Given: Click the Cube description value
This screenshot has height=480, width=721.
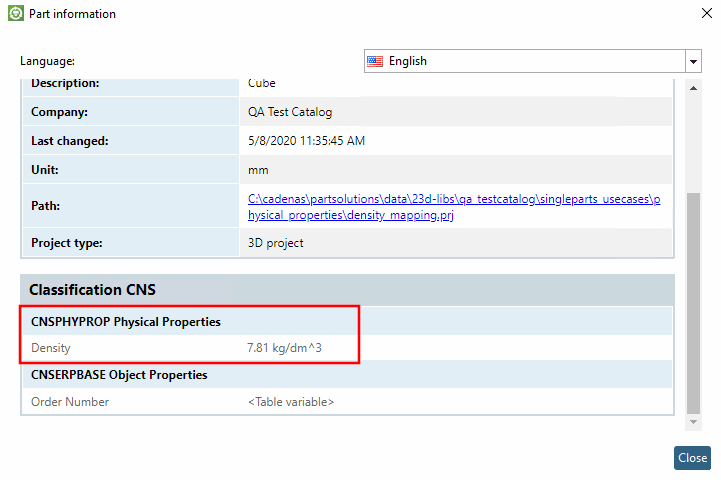Looking at the screenshot, I should (262, 84).
